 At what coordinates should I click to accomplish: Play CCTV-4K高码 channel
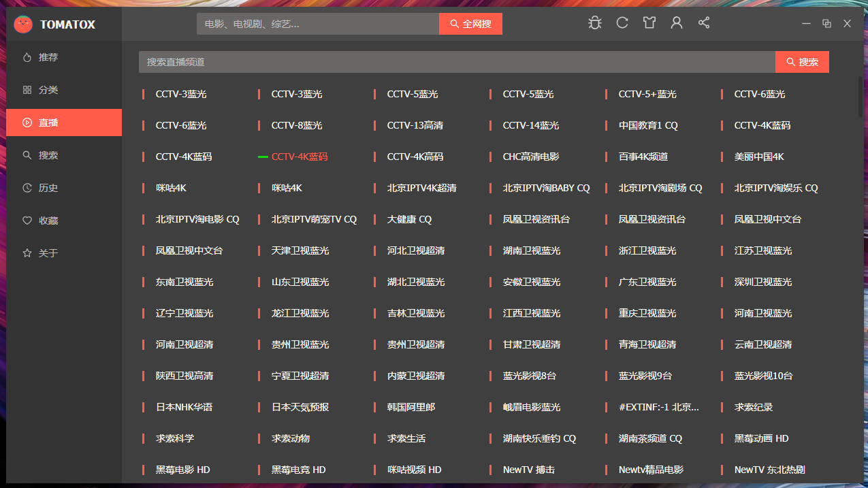pyautogui.click(x=415, y=157)
